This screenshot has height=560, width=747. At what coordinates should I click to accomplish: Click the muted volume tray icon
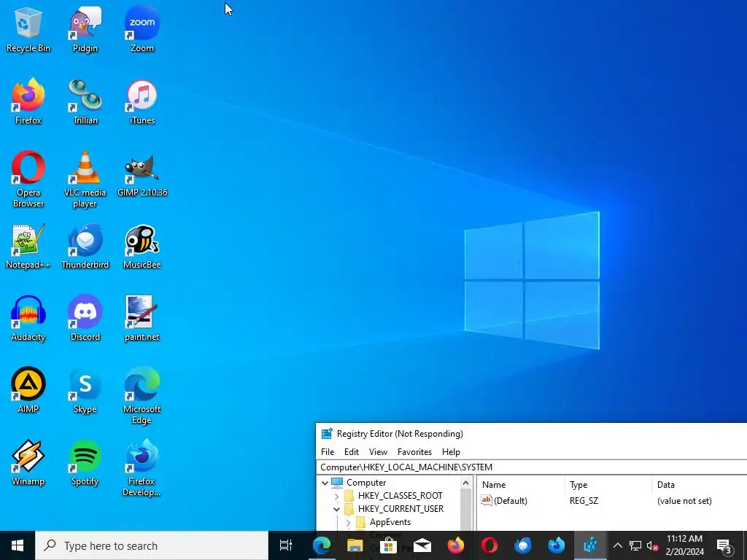pos(652,545)
